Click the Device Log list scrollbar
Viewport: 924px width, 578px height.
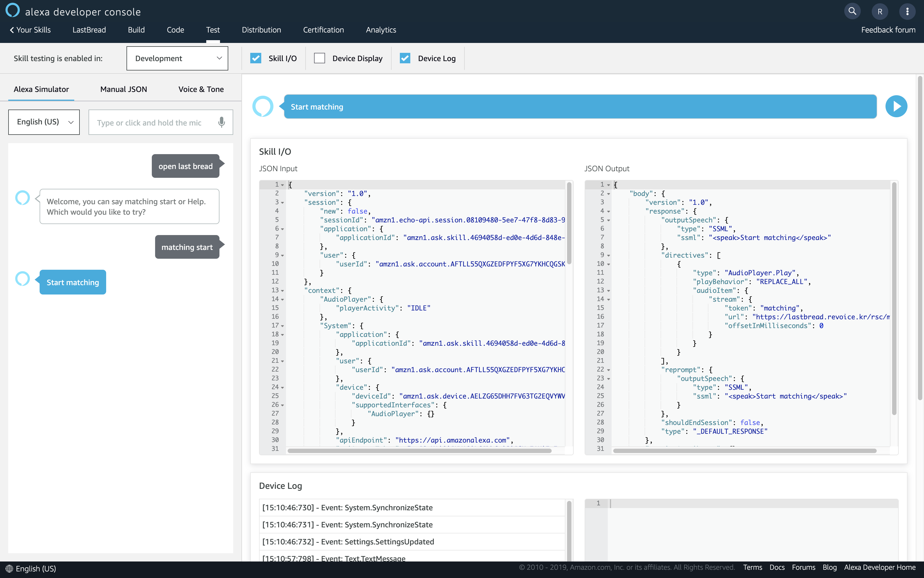(x=569, y=531)
